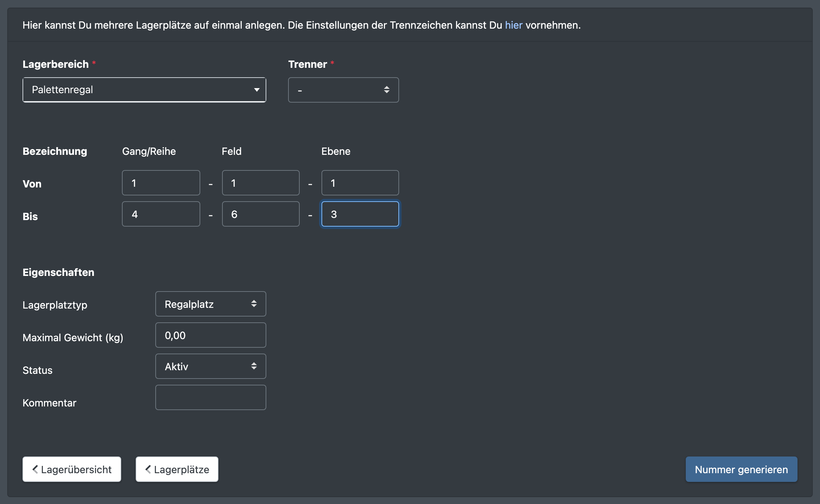The image size is (820, 504).
Task: Open the Lagerbereich dropdown showing Palettenregal
Action: (x=144, y=90)
